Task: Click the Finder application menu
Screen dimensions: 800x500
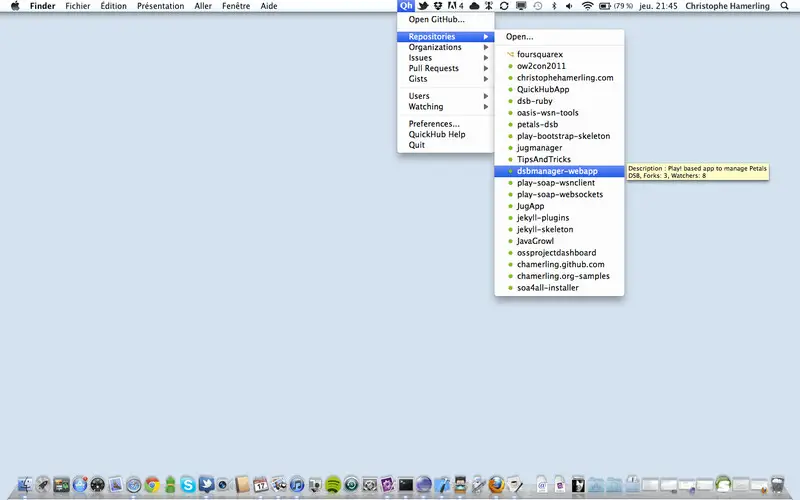Action: pos(42,6)
